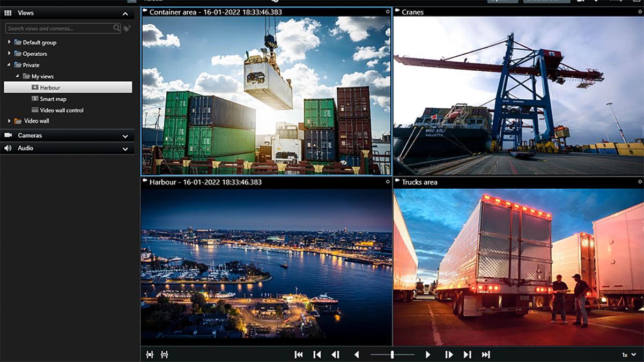Expand the Cameras panel
Screen dimensions: 644x362
125,136
